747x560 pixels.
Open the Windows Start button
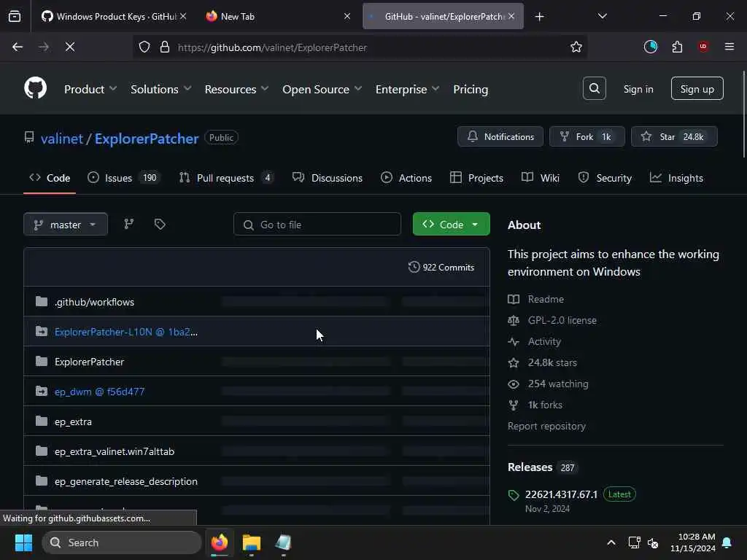point(23,542)
